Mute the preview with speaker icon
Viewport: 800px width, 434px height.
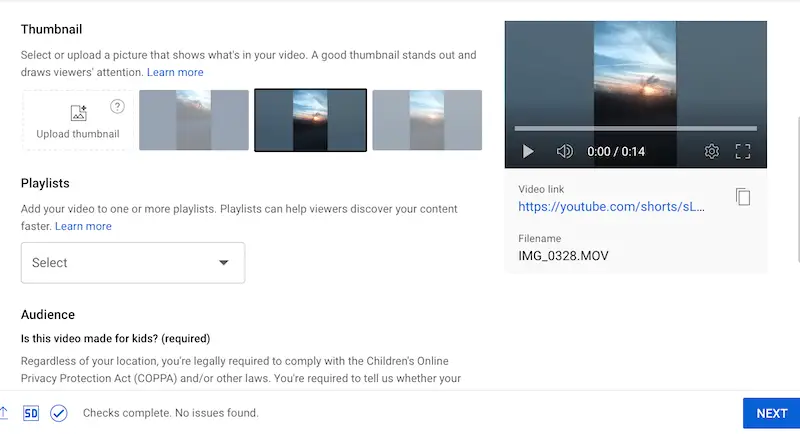pos(565,152)
